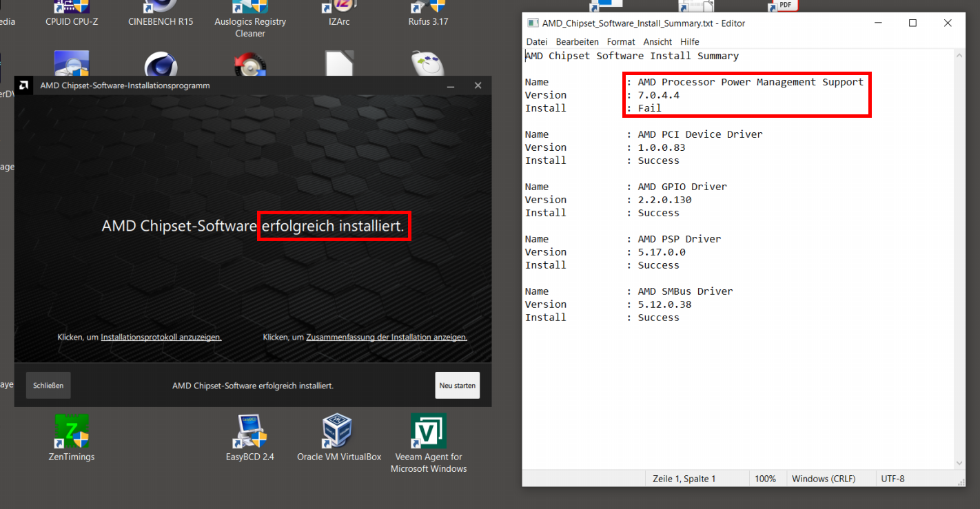
Task: Open the Format menu in Editor
Action: (x=621, y=42)
